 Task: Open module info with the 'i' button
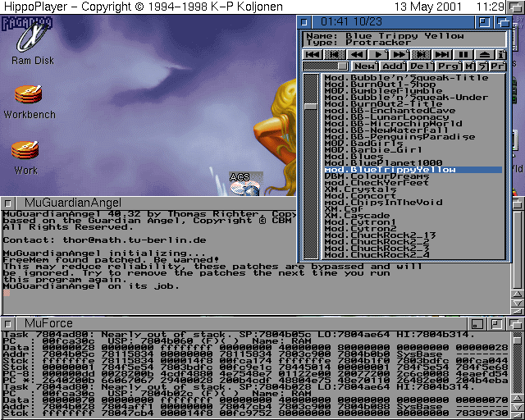click(501, 54)
